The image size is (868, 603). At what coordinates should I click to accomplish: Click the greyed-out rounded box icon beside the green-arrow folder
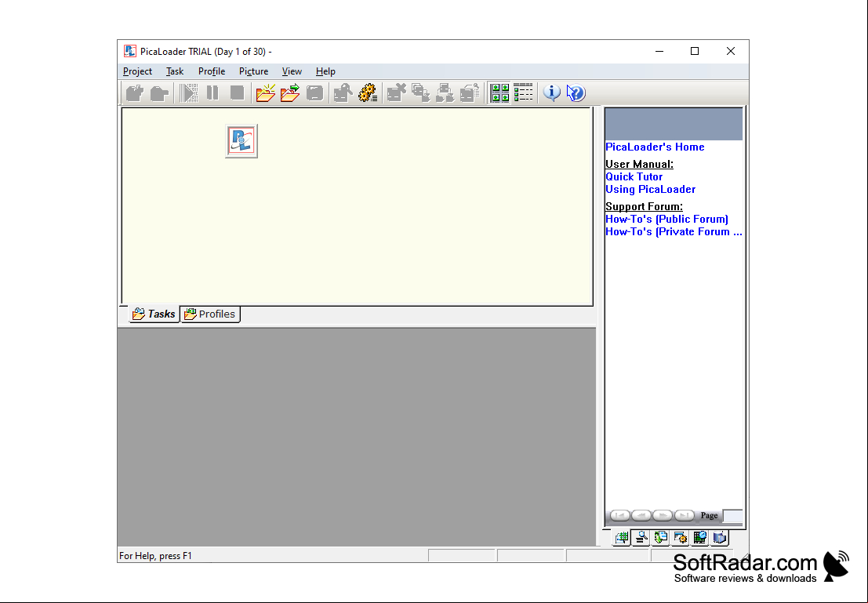click(x=314, y=93)
